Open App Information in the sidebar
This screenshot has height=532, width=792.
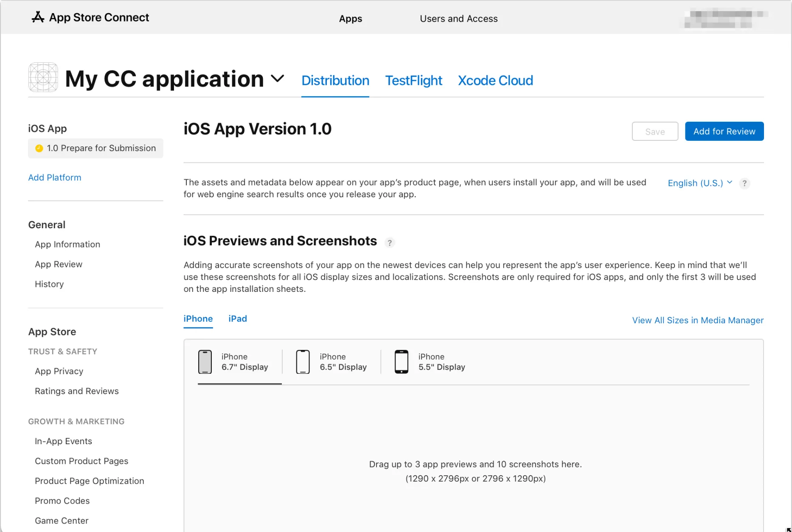(x=67, y=244)
